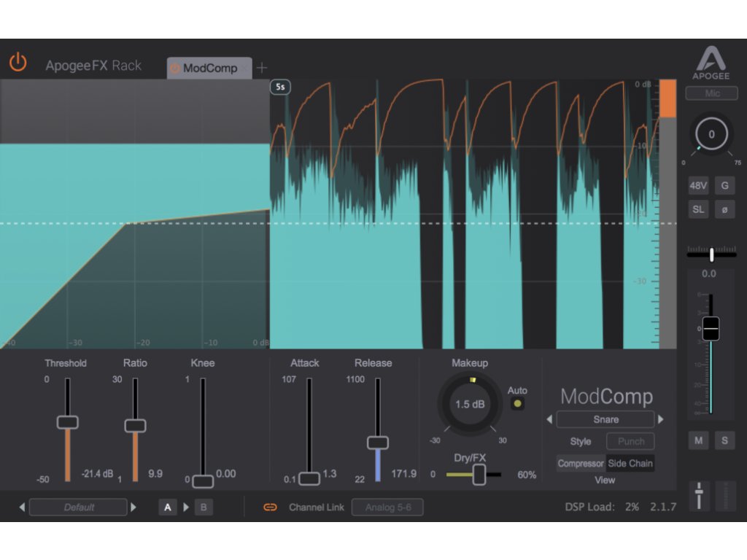This screenshot has width=747, height=560.
Task: Click the threshold value -21.4 dB
Action: pyautogui.click(x=97, y=474)
